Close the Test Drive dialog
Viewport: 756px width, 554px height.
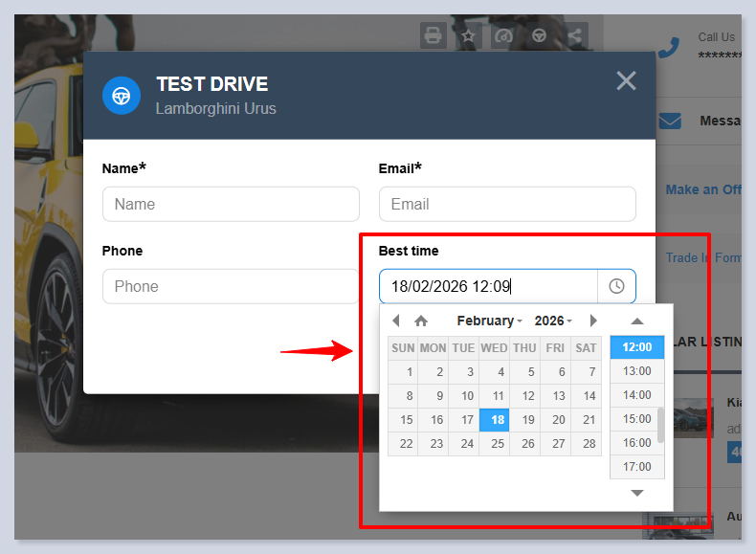click(626, 81)
